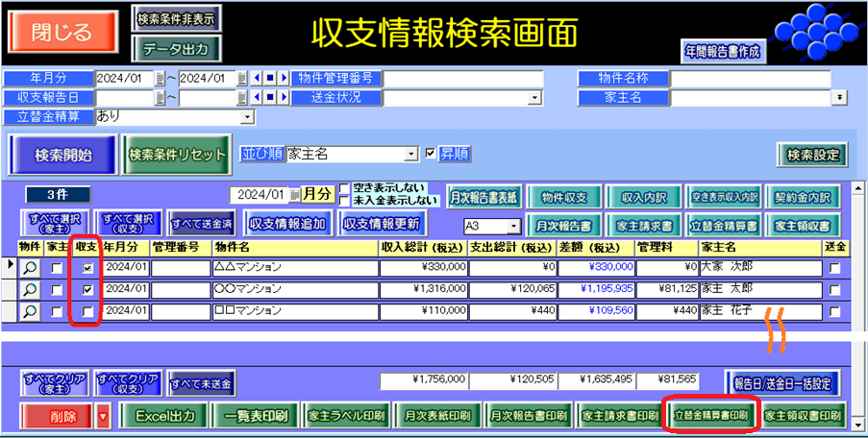Click magnifier icon on □□マンション row
Image resolution: width=868 pixels, height=438 pixels.
(x=31, y=310)
